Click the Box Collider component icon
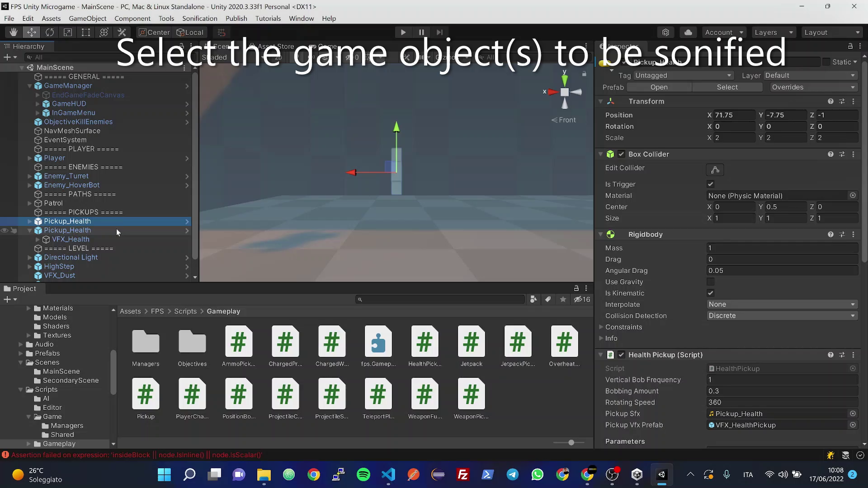 point(610,154)
